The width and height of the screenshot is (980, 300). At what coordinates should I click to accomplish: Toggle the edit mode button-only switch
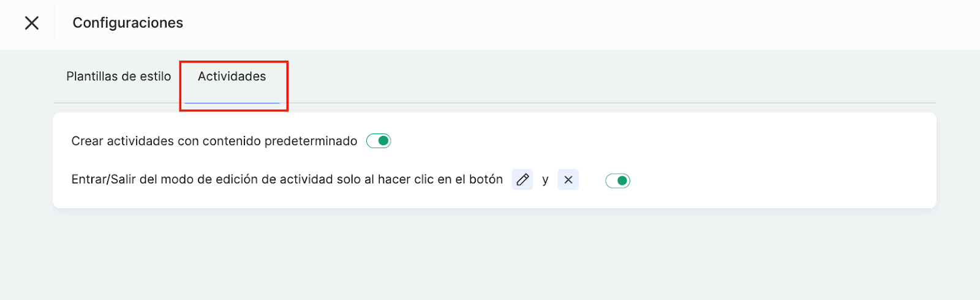tap(617, 181)
